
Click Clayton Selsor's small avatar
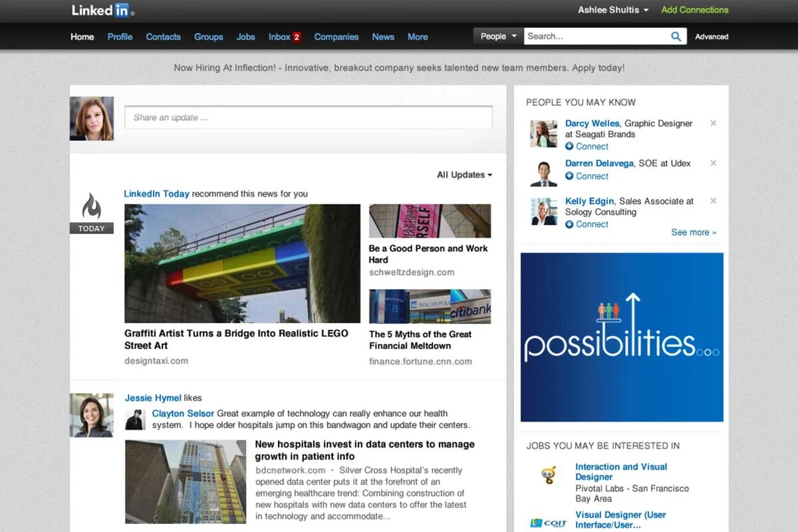click(135, 420)
